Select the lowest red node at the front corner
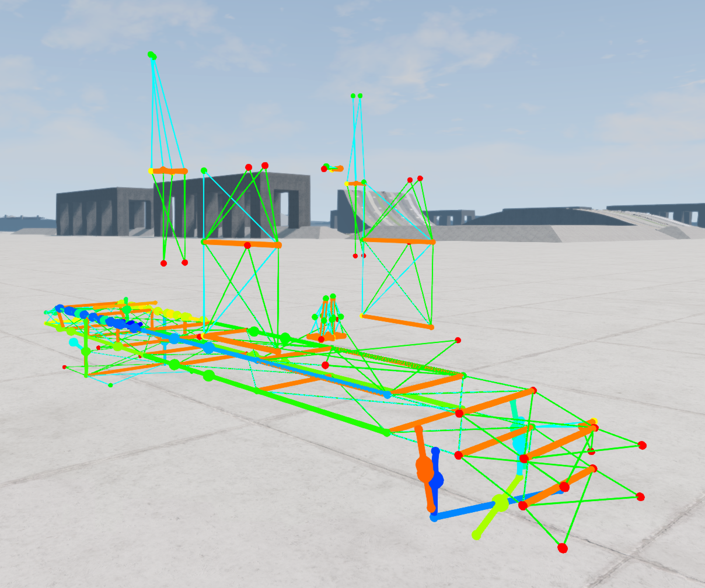 coord(562,548)
